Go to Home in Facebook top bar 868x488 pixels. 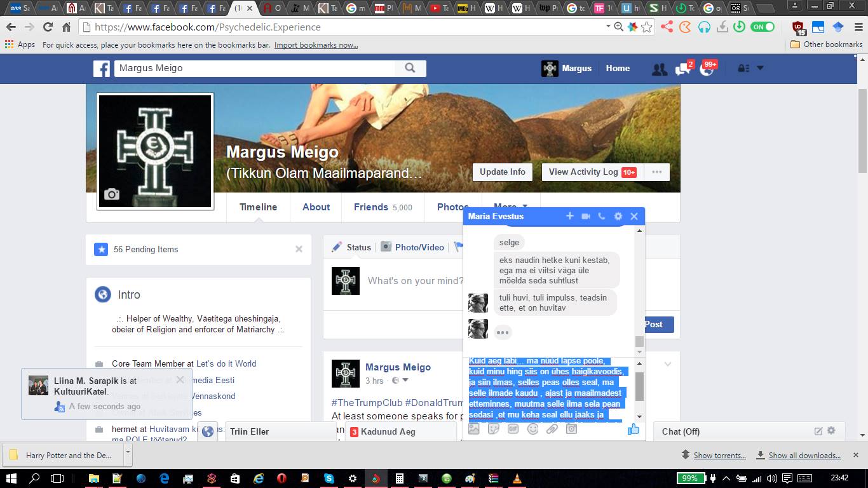tap(618, 68)
